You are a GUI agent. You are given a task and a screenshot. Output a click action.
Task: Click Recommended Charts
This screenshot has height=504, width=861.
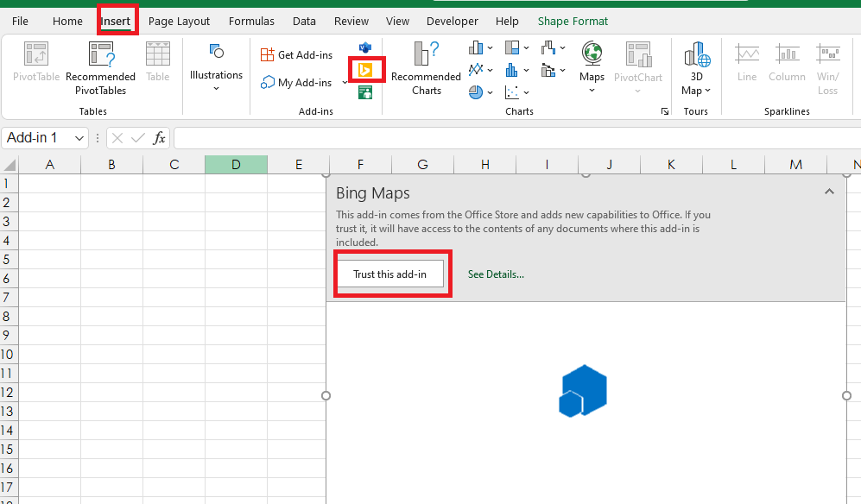pyautogui.click(x=426, y=69)
